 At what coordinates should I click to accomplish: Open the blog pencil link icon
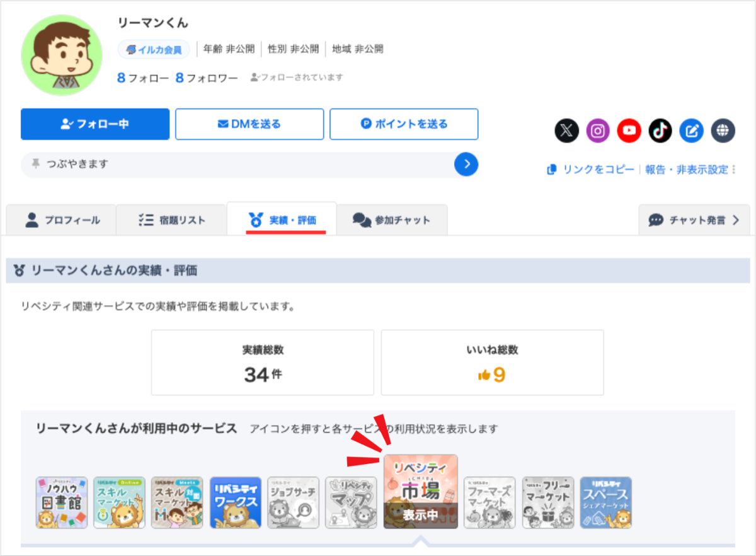pos(692,131)
